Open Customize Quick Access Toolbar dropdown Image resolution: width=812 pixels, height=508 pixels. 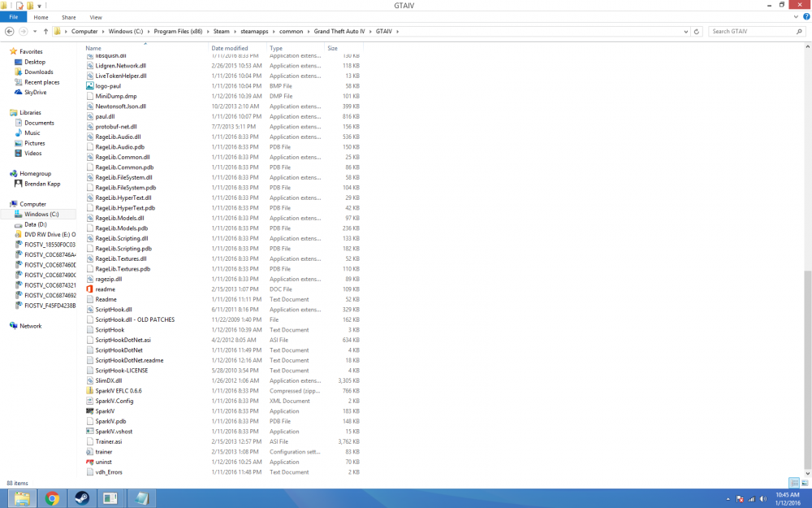coord(39,6)
